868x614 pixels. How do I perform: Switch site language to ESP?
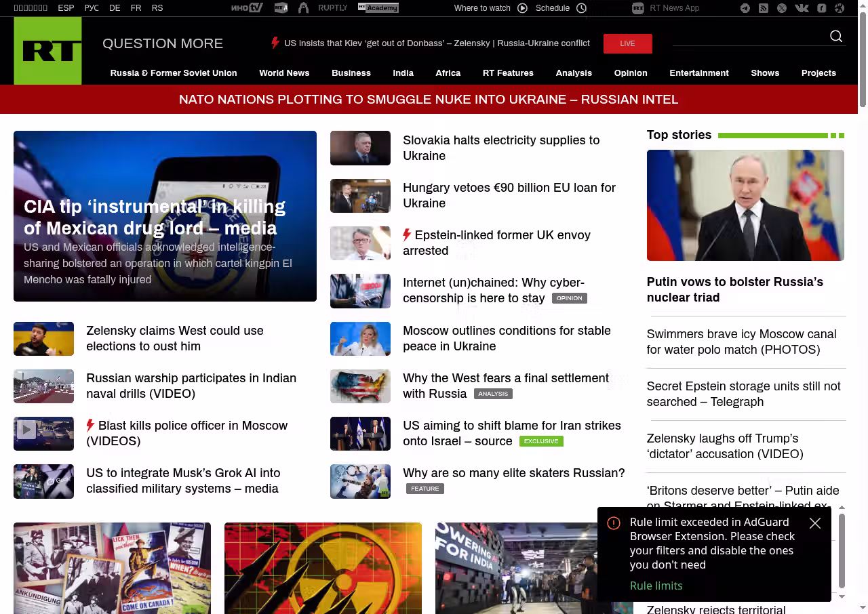[x=66, y=8]
